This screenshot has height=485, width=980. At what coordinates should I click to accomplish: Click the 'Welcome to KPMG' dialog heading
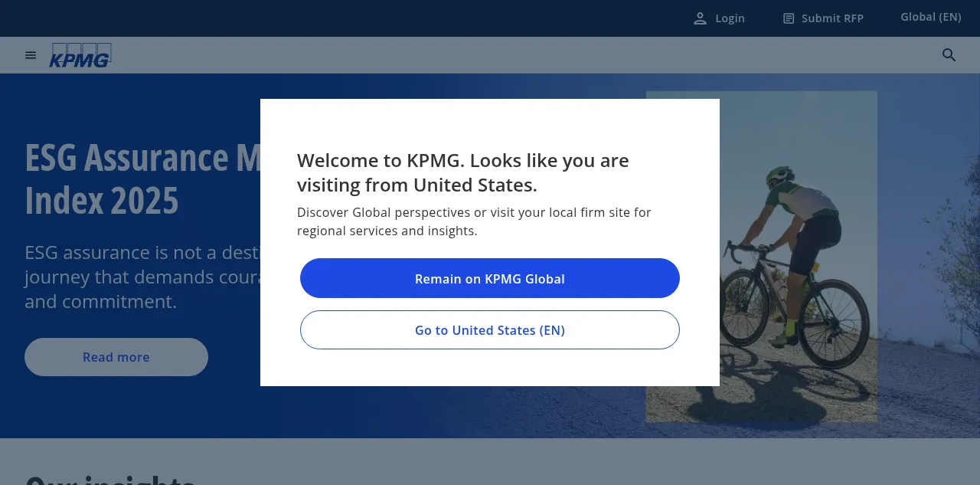pos(463,172)
